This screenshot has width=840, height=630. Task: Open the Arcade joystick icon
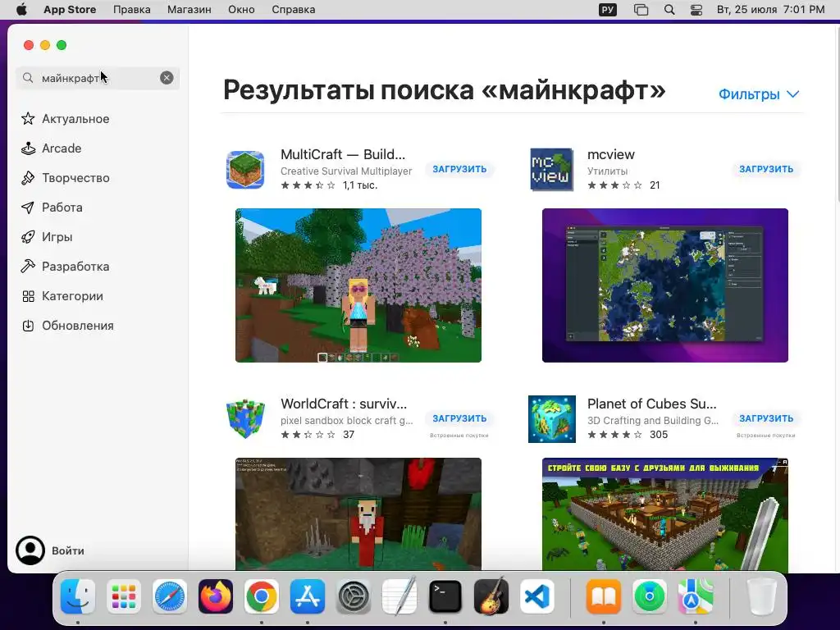pos(28,148)
